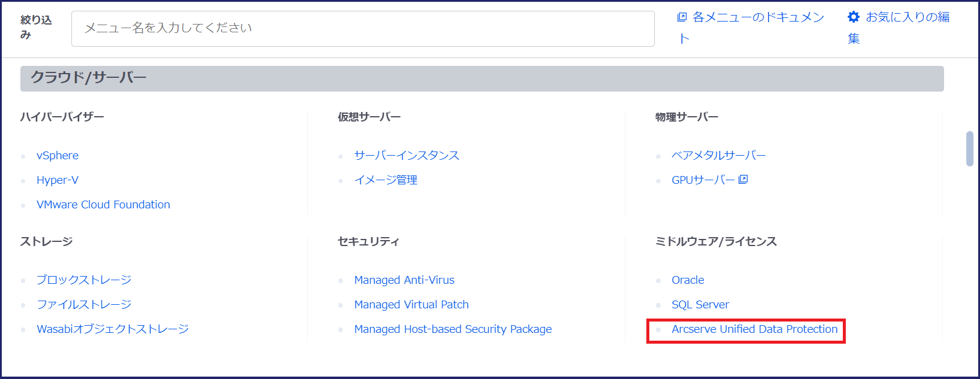Image resolution: width=980 pixels, height=379 pixels.
Task: Open the GPUサーバー link
Action: pos(703,180)
